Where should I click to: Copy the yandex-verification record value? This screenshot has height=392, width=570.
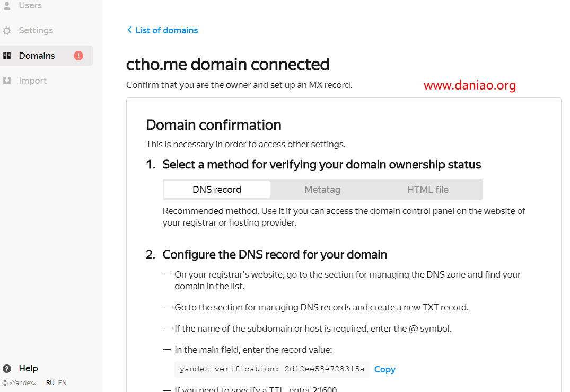384,369
